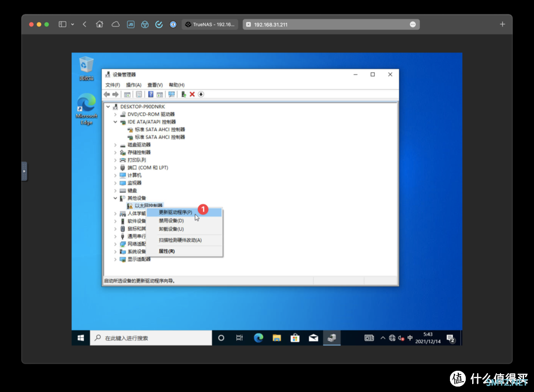Choose 卸载设备(U) in context menu
Viewport: 534px width, 392px height.
click(184, 229)
